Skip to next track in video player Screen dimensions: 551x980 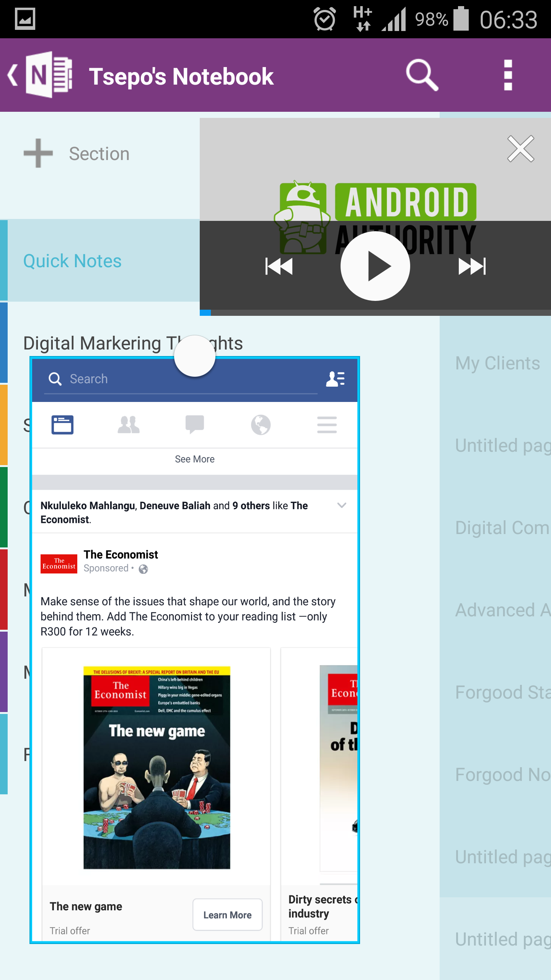(472, 266)
